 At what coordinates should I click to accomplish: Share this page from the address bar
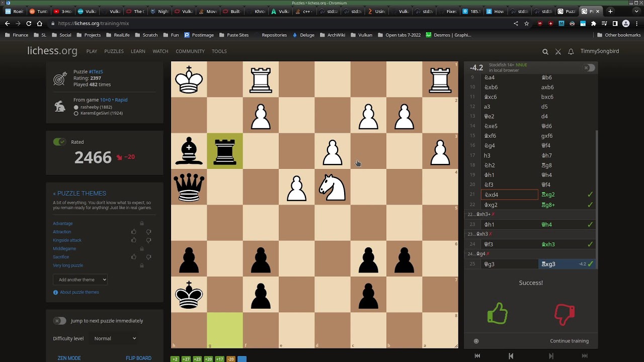516,23
